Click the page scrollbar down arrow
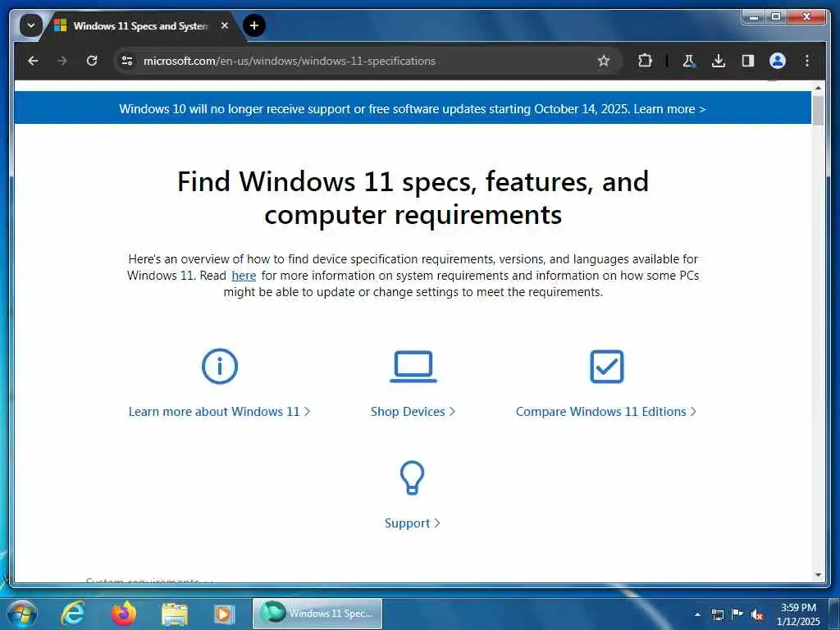The height and width of the screenshot is (630, 840). [818, 575]
